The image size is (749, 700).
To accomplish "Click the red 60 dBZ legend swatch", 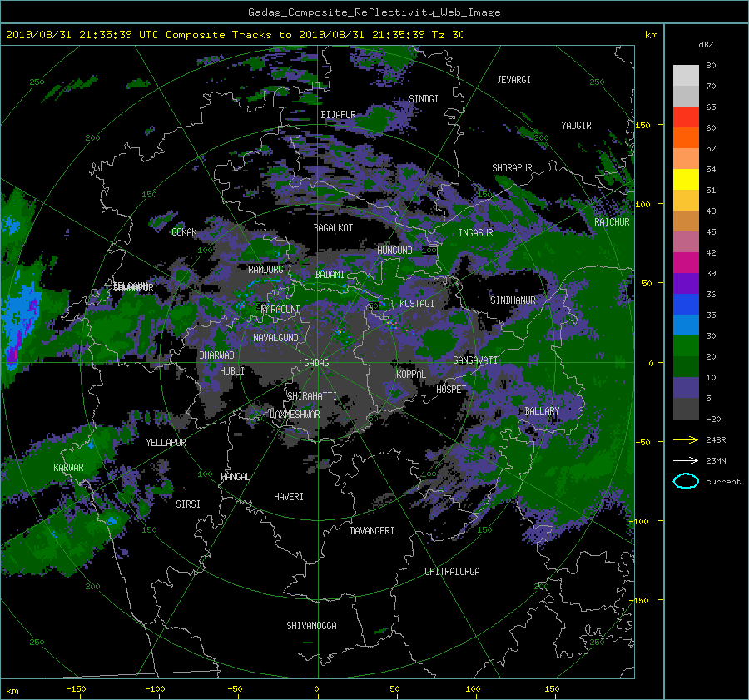I will click(686, 117).
